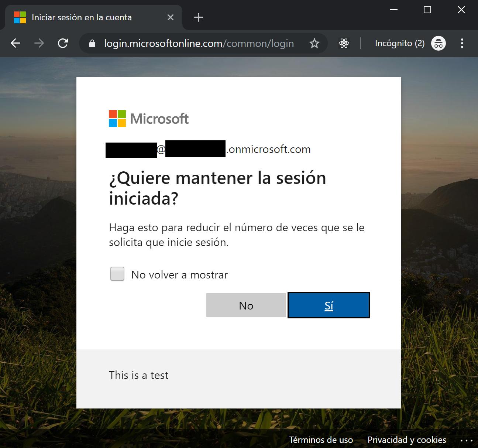Open Privacidad y cookies link

click(x=407, y=440)
